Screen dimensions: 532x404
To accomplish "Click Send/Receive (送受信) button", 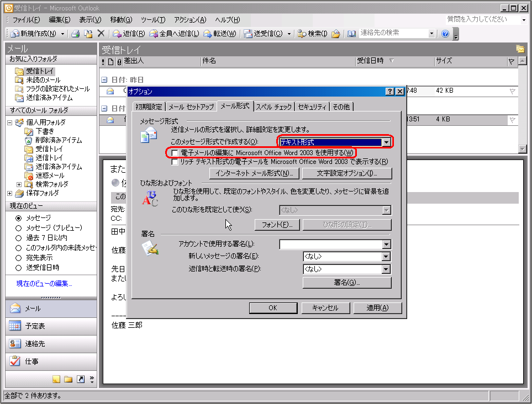I will 264,34.
